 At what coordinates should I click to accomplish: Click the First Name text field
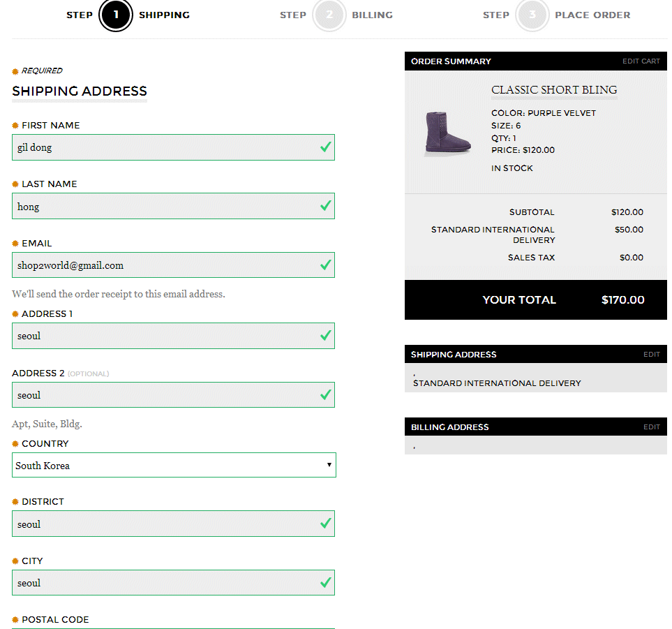[x=164, y=147]
